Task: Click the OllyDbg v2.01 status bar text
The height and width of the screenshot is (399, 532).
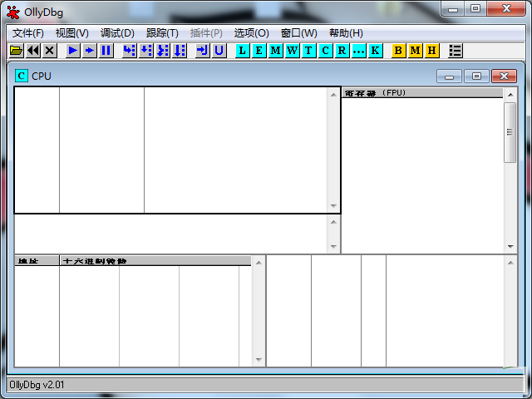Action: (37, 385)
